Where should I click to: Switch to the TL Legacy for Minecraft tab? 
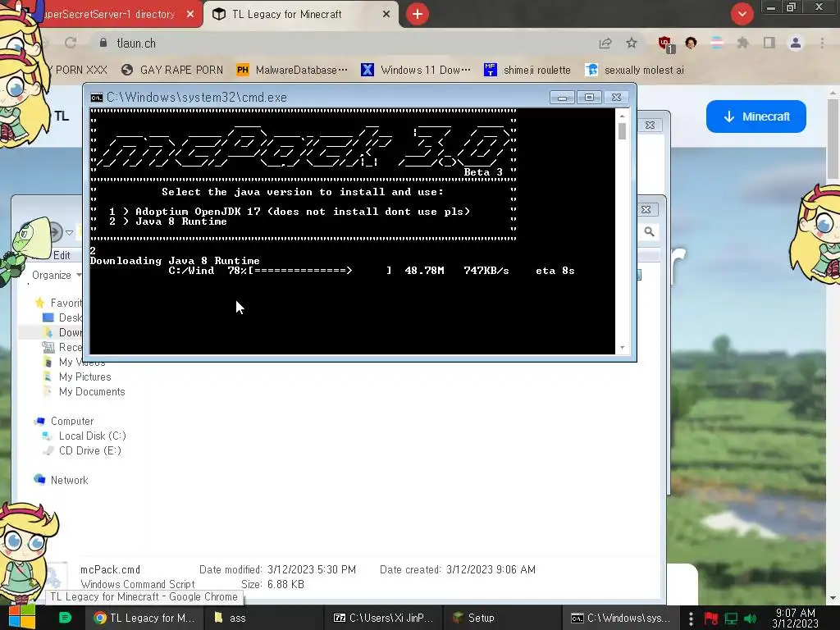tap(301, 15)
